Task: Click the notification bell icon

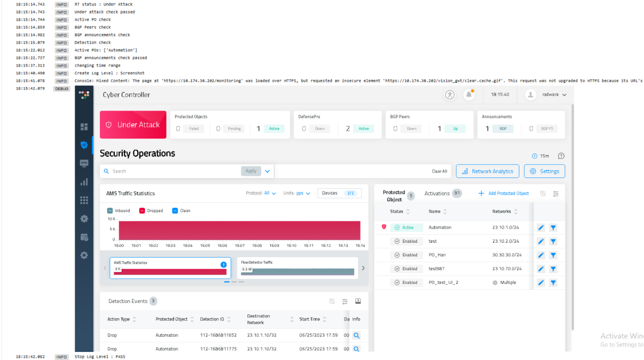Action: 469,95
